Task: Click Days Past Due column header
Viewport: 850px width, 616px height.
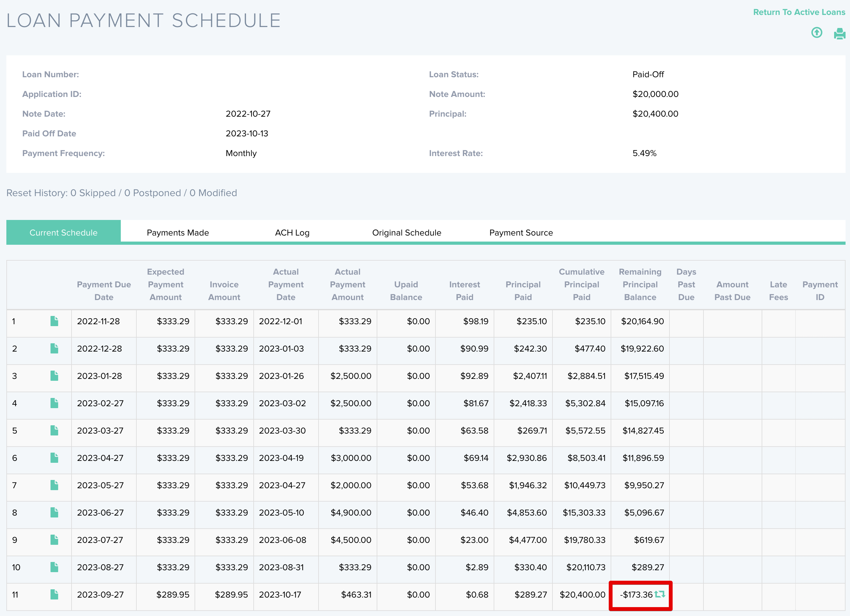Action: pos(686,284)
